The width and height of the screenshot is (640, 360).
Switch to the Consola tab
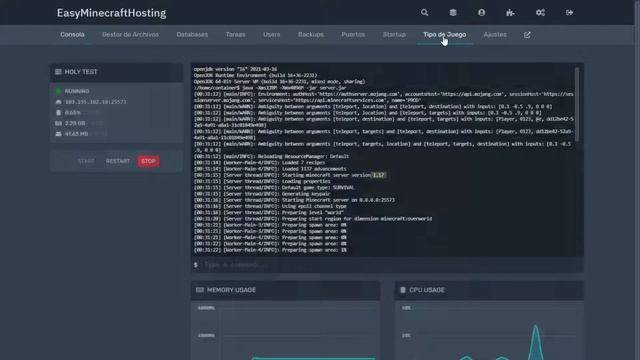coord(72,35)
